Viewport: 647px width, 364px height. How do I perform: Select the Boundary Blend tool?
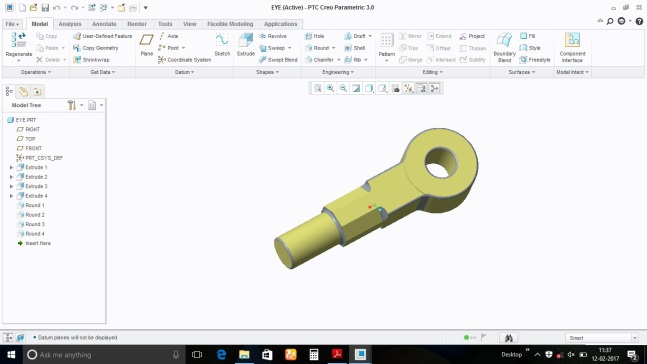(504, 47)
